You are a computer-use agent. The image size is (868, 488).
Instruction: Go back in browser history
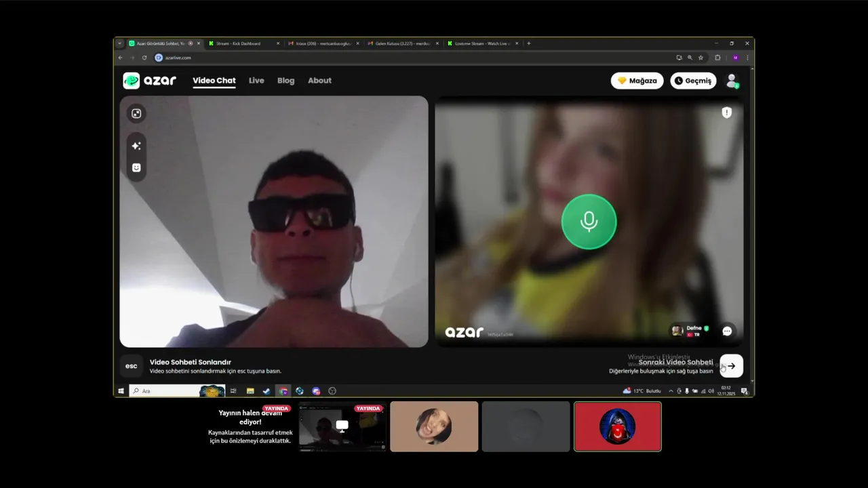click(x=121, y=58)
